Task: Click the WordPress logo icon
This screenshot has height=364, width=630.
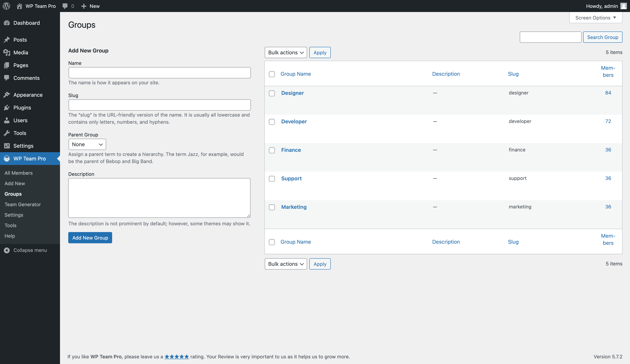Action: point(7,6)
